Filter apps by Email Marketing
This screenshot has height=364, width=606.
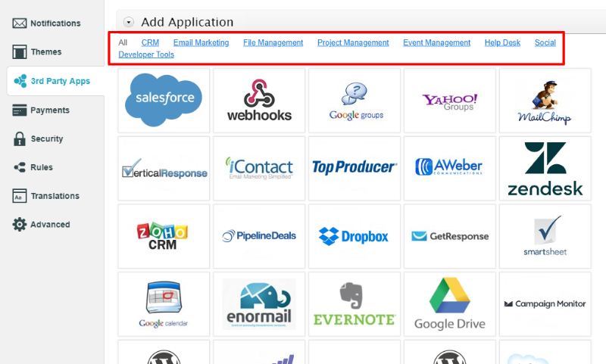coord(201,42)
